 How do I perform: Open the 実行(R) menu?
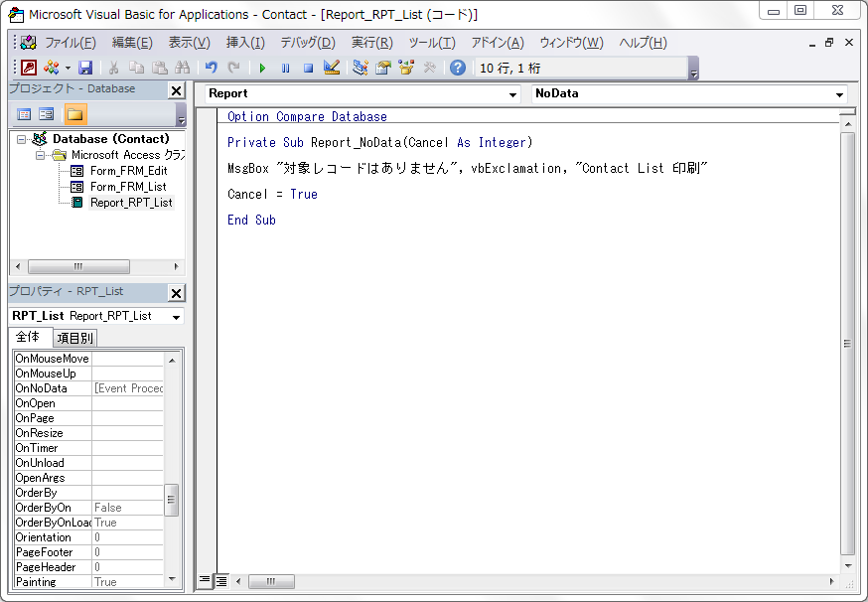[x=372, y=43]
